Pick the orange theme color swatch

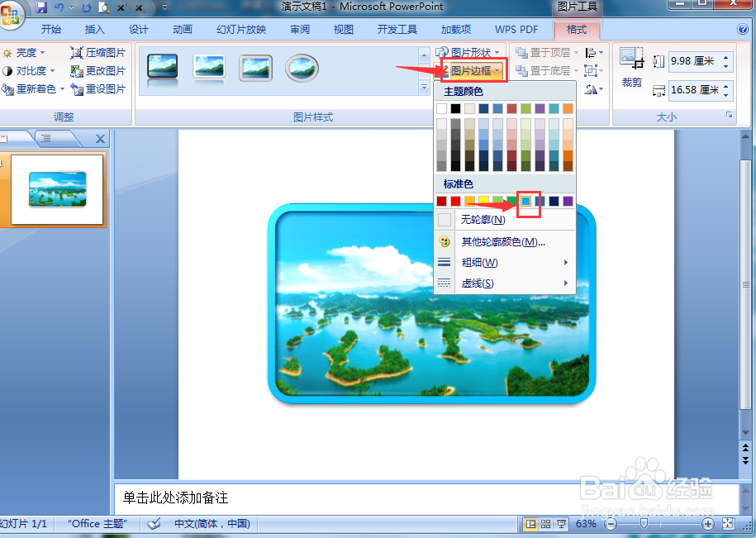click(x=568, y=108)
